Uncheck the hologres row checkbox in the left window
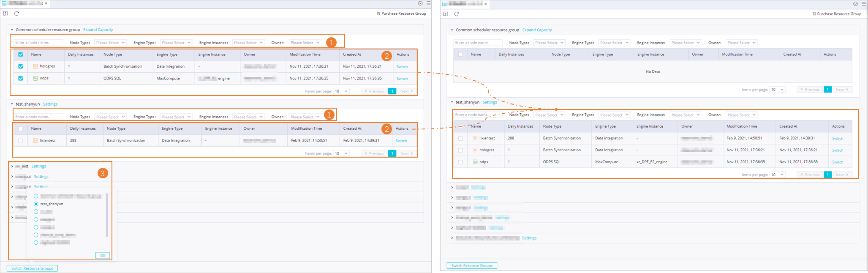The height and width of the screenshot is (273, 868). pyautogui.click(x=21, y=66)
